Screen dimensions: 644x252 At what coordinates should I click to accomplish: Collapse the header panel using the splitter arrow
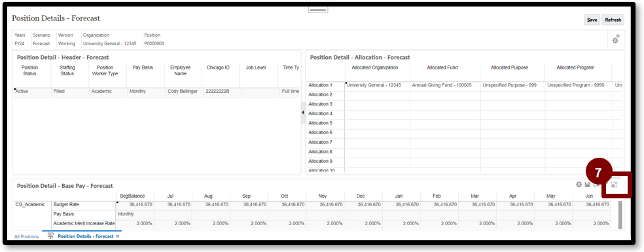click(303, 113)
